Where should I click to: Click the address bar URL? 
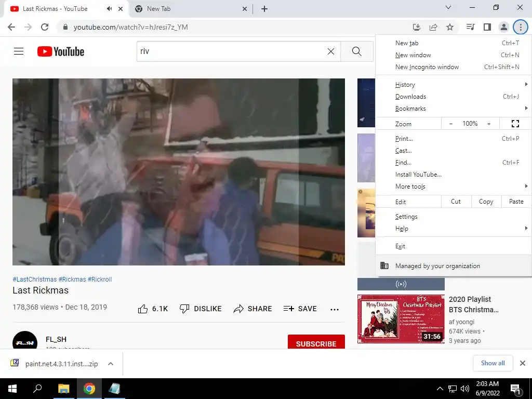point(130,27)
